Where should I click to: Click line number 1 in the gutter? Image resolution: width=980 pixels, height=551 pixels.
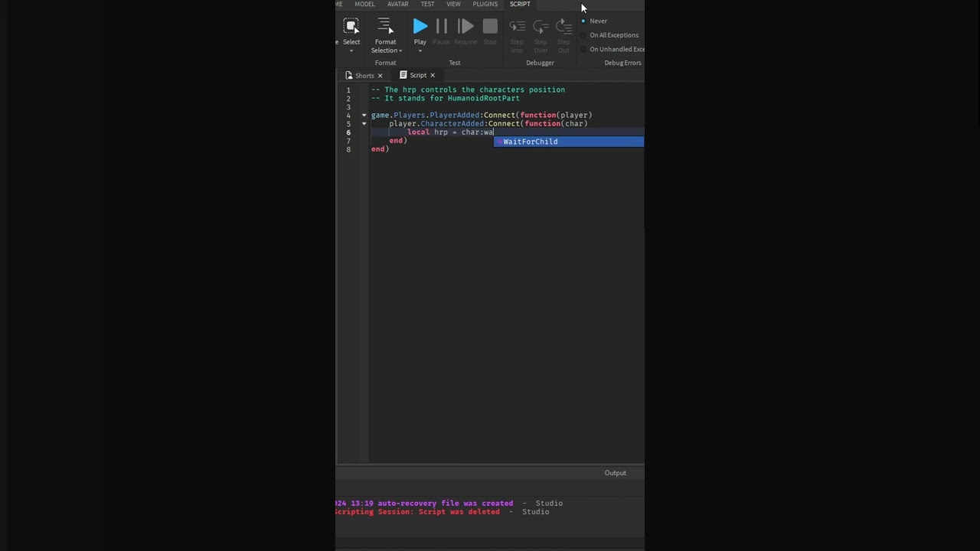pyautogui.click(x=348, y=90)
